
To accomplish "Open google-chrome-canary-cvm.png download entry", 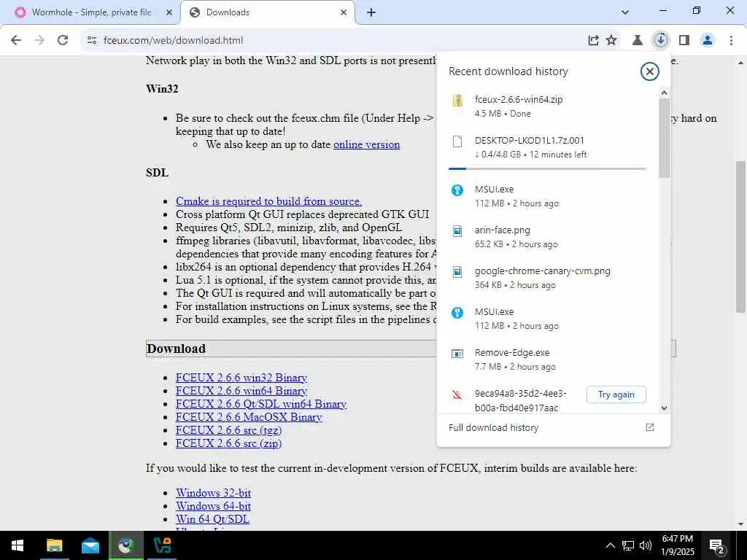I will (547, 278).
